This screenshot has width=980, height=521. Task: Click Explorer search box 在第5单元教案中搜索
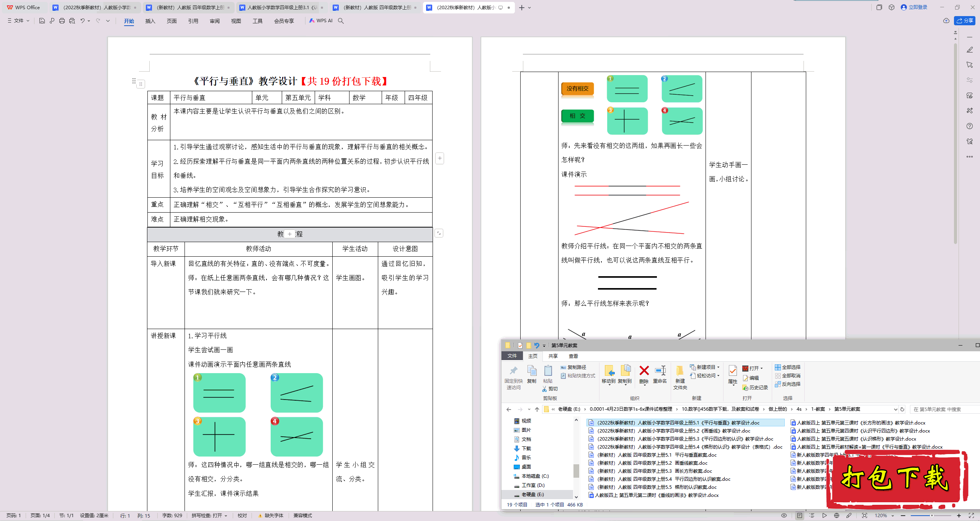(x=944, y=409)
